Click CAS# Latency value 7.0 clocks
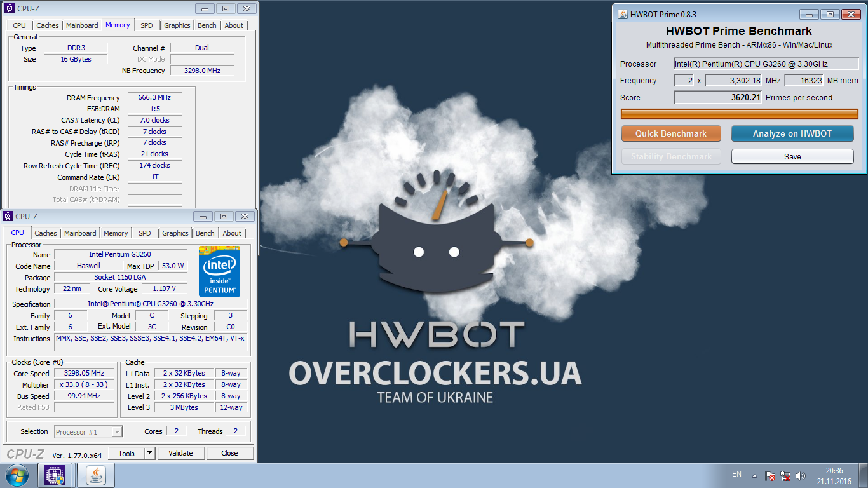The height and width of the screenshot is (488, 868). 154,120
